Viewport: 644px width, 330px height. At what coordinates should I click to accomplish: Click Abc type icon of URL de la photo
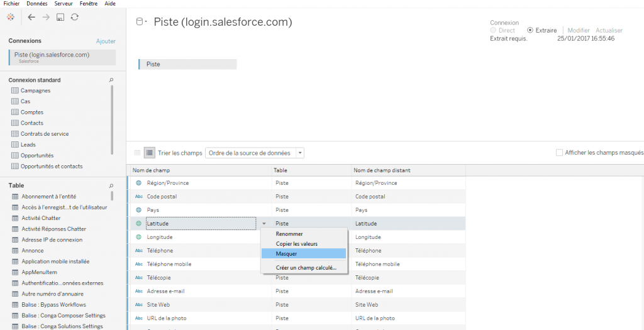[x=139, y=318]
